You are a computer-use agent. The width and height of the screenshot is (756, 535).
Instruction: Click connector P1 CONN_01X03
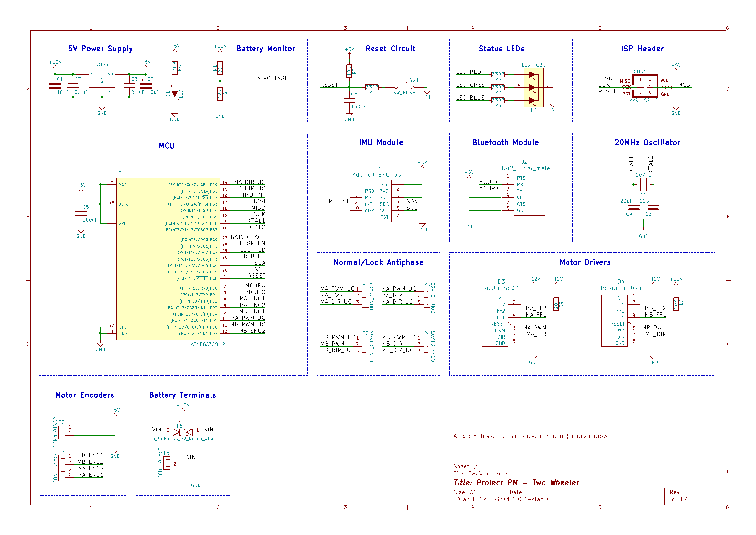pyautogui.click(x=365, y=298)
